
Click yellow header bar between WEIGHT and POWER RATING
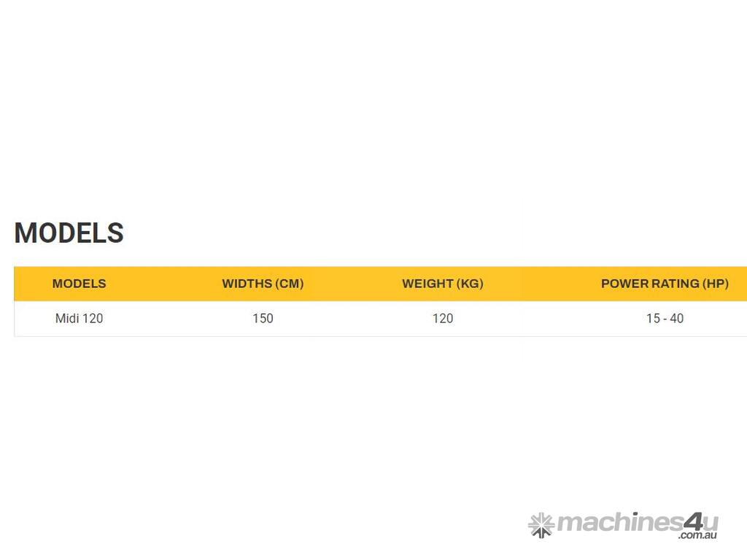coord(542,284)
